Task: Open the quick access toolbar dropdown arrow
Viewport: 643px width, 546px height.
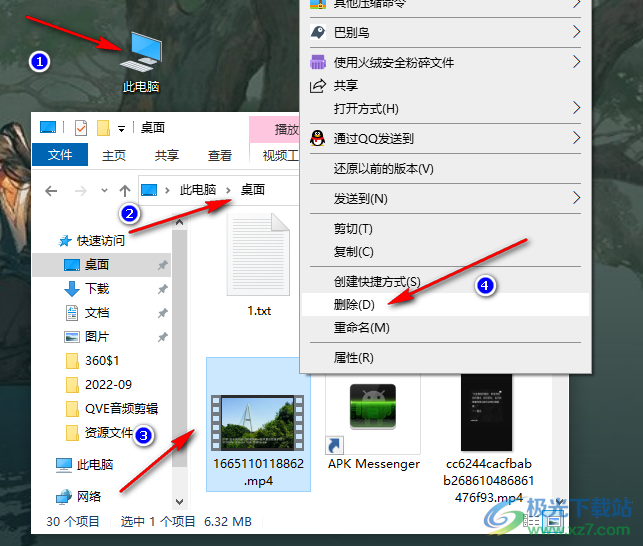Action: 121,129
